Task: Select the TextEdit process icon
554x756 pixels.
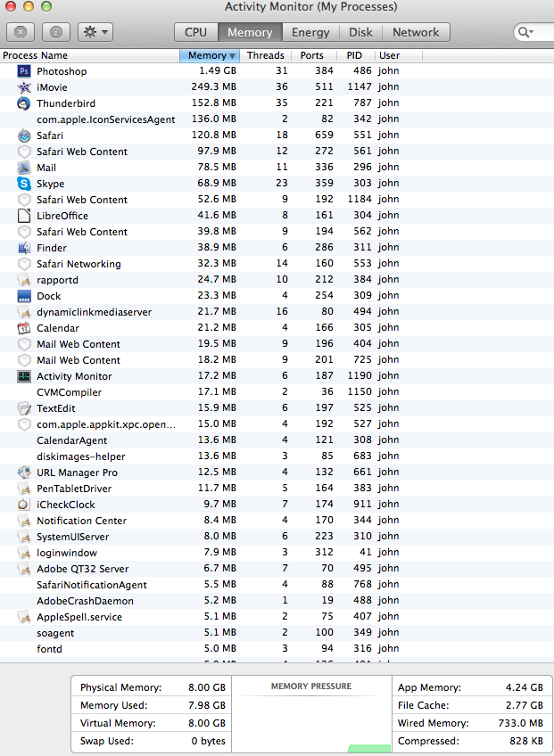Action: click(24, 408)
